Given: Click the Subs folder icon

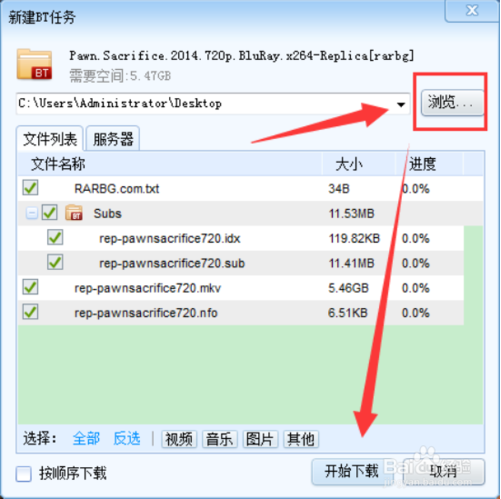Looking at the screenshot, I should click(74, 213).
